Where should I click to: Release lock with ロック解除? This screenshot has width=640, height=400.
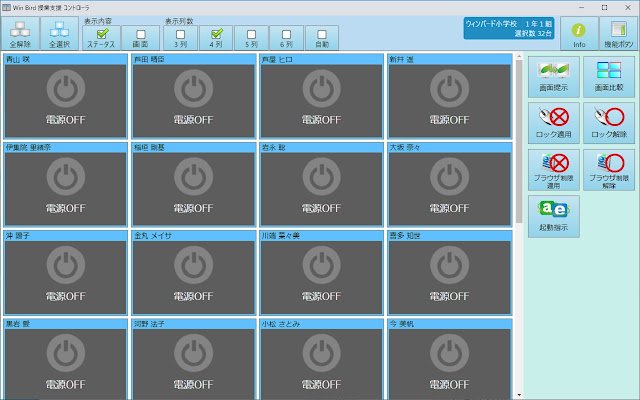[x=609, y=123]
